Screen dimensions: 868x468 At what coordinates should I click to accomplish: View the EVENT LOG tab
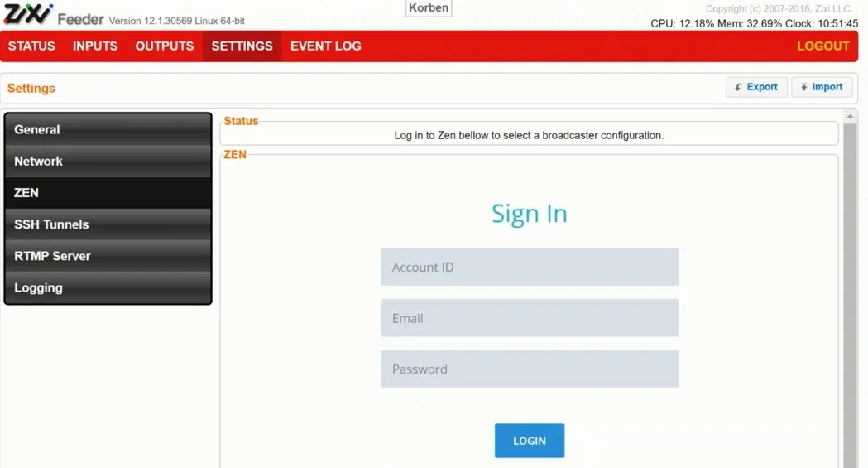pyautogui.click(x=325, y=46)
